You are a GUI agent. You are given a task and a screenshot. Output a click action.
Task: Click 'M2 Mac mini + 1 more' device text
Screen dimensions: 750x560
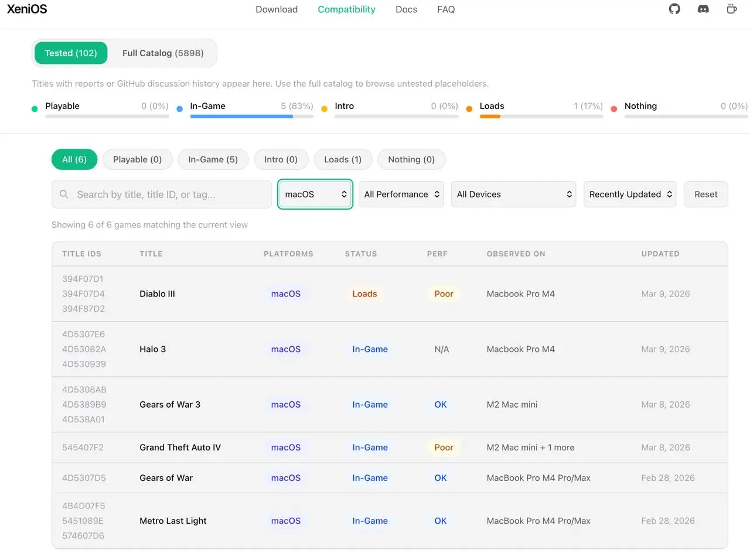pos(530,448)
